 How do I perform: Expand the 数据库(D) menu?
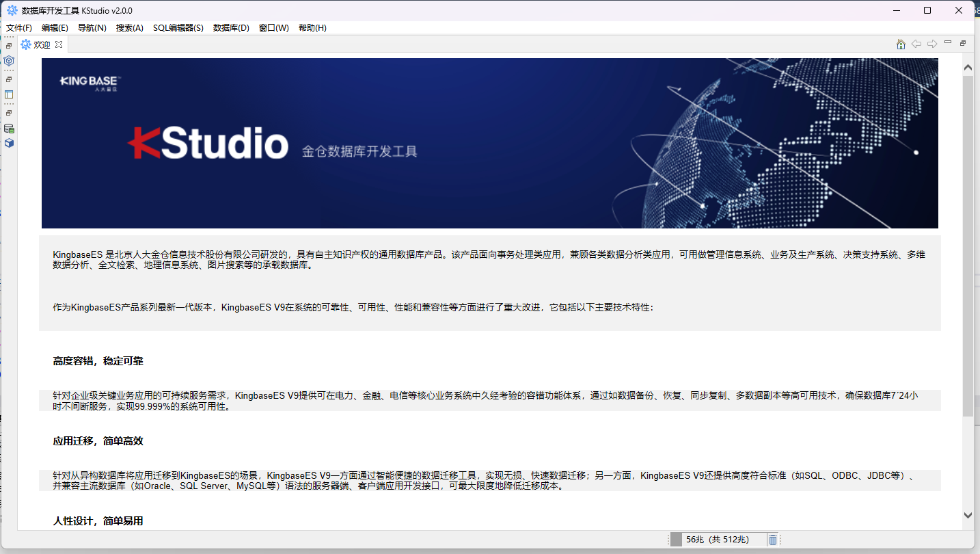pos(231,28)
